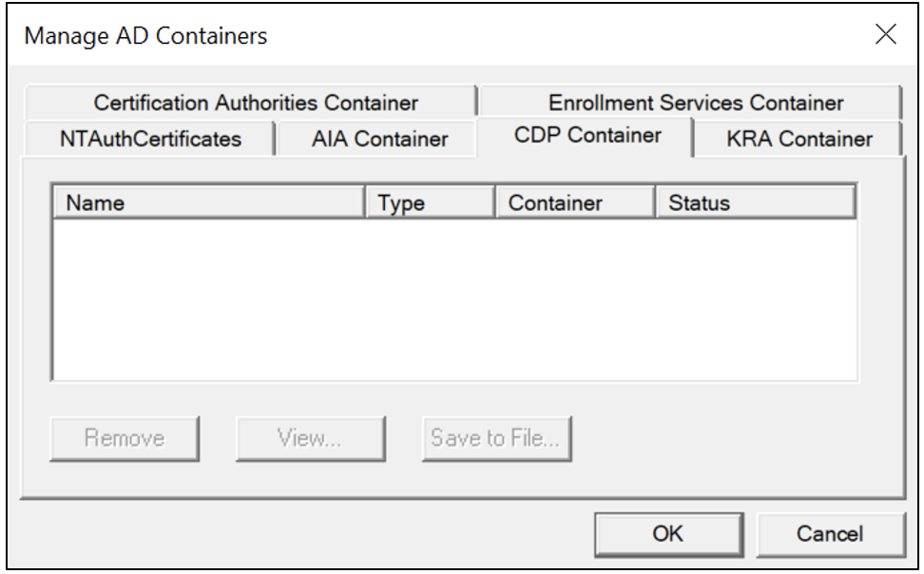The height and width of the screenshot is (574, 924).
Task: Dismiss the dialog with Cancel
Action: pyautogui.click(x=830, y=534)
